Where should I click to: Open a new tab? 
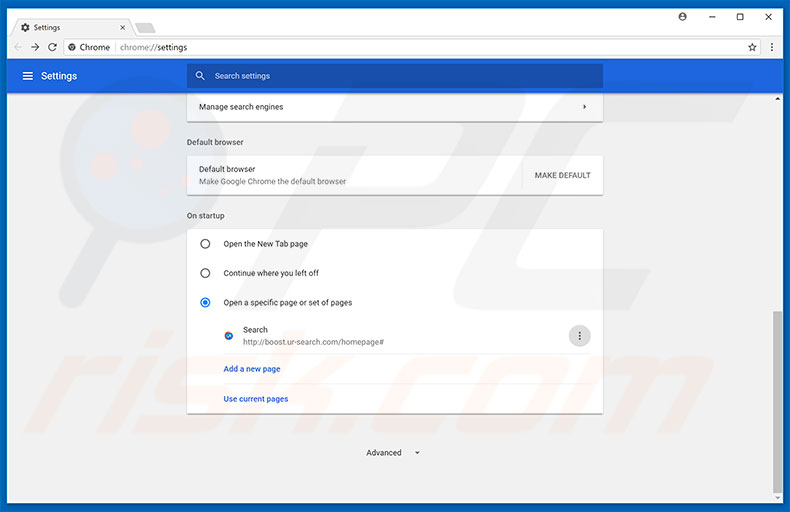pyautogui.click(x=144, y=28)
